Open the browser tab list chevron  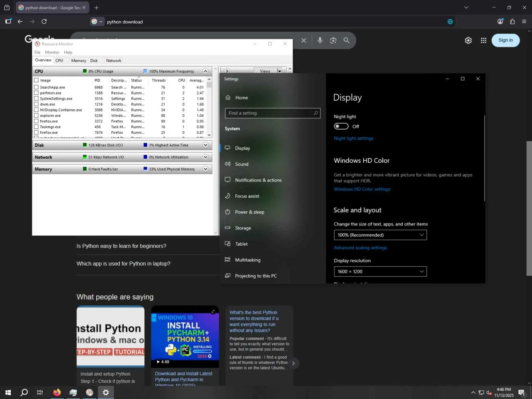click(466, 7)
